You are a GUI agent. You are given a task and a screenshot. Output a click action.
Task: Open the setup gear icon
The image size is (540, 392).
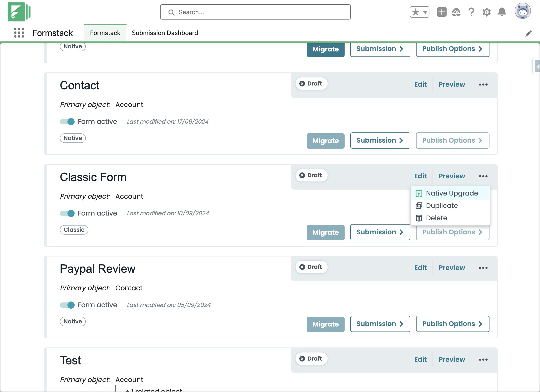pos(486,12)
